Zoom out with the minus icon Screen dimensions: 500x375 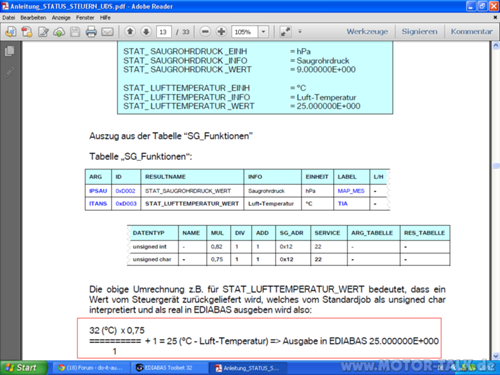click(x=205, y=32)
